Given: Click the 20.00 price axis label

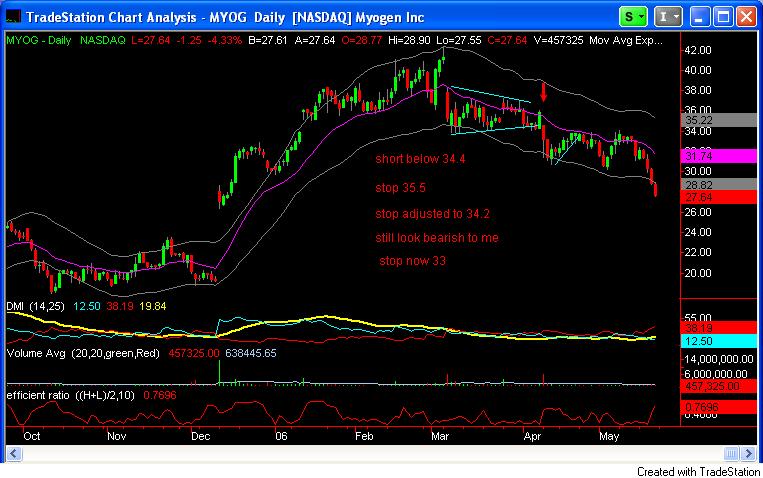Looking at the screenshot, I should click(698, 273).
